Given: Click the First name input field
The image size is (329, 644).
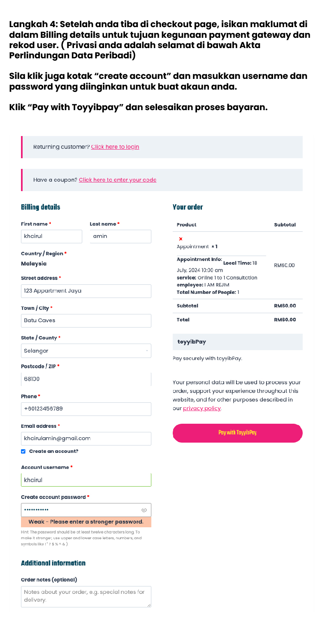Looking at the screenshot, I should [51, 236].
